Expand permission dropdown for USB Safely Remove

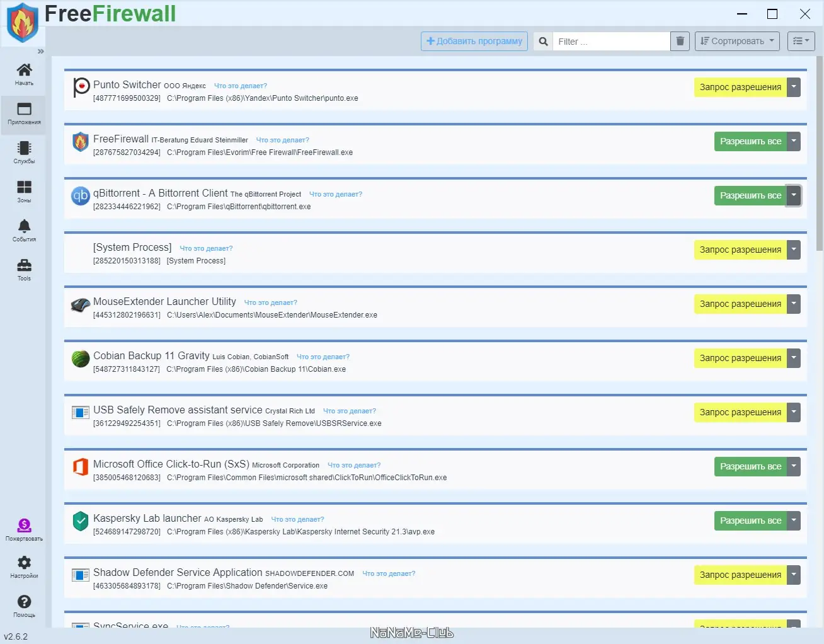pyautogui.click(x=794, y=413)
